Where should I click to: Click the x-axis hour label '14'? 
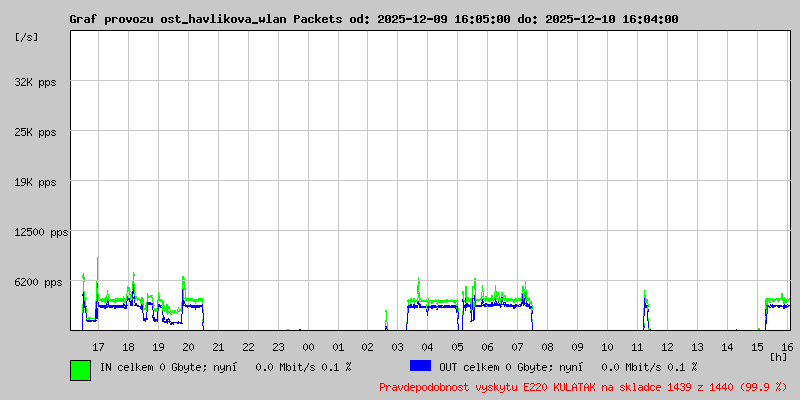coord(727,347)
